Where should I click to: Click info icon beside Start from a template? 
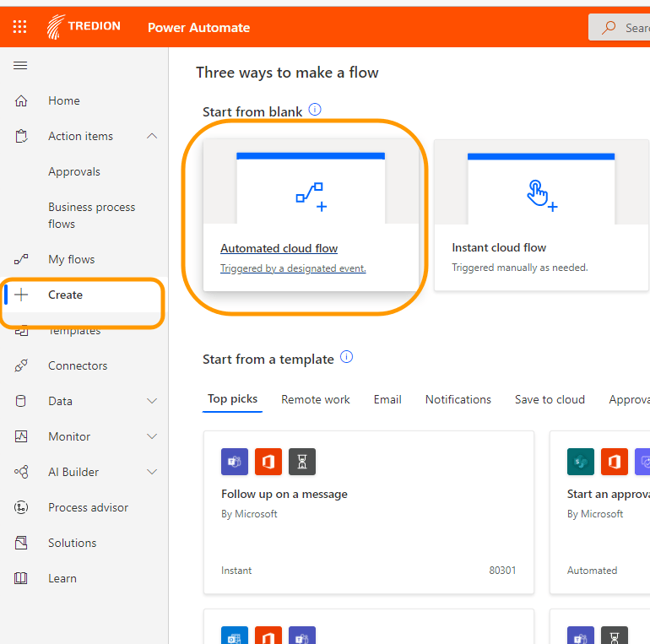346,357
